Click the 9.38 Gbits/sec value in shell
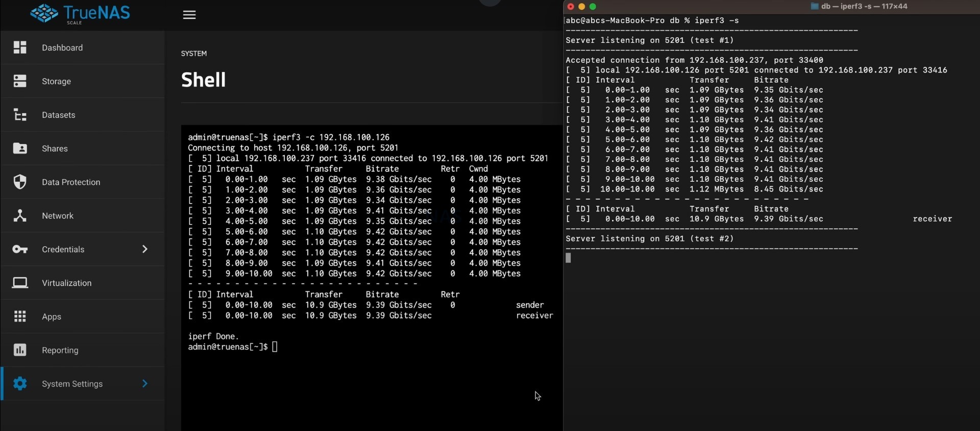 pos(399,179)
